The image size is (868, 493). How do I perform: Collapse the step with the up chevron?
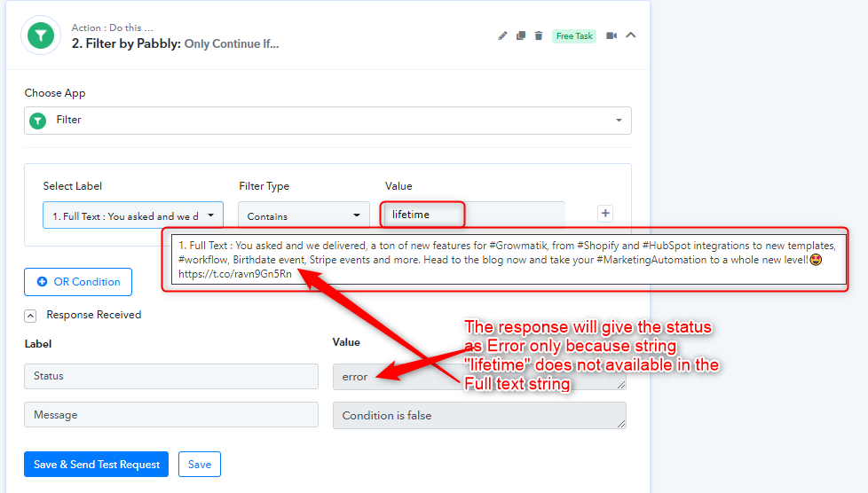tap(630, 35)
